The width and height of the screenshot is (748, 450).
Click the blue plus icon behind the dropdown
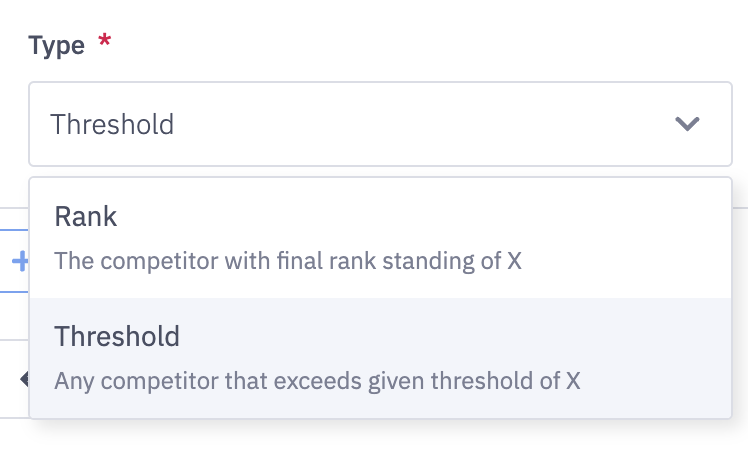[20, 262]
